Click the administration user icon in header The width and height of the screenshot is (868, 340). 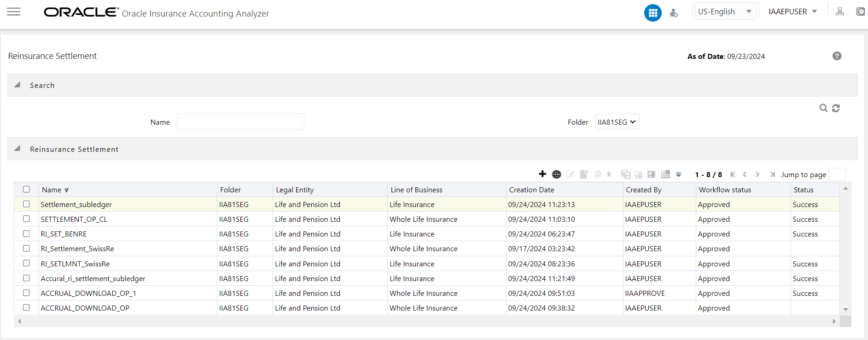point(674,13)
